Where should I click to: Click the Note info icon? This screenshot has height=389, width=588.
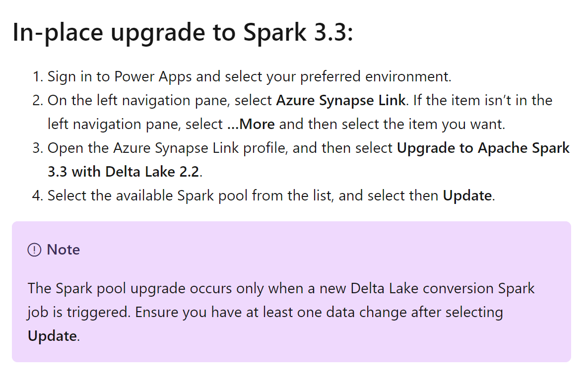[x=34, y=250]
